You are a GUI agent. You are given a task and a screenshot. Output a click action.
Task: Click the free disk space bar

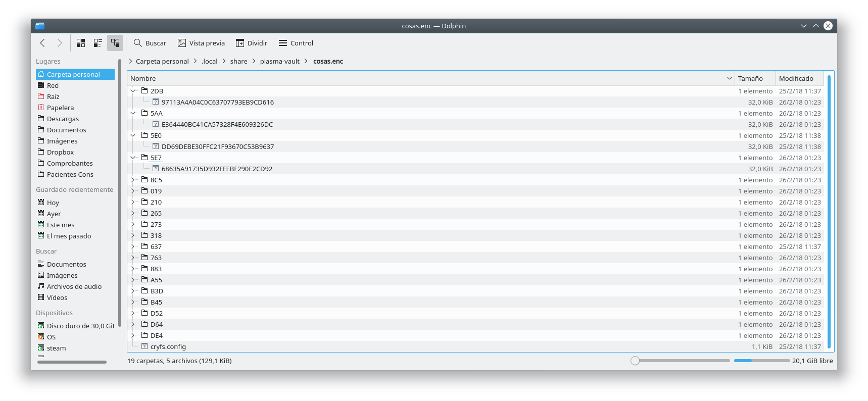click(762, 361)
